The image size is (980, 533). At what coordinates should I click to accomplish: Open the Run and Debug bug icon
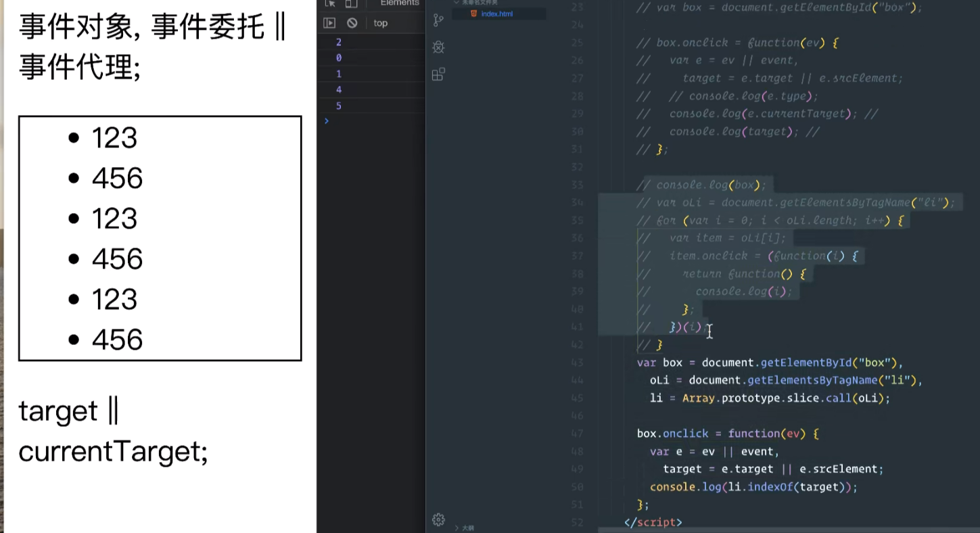[x=438, y=47]
